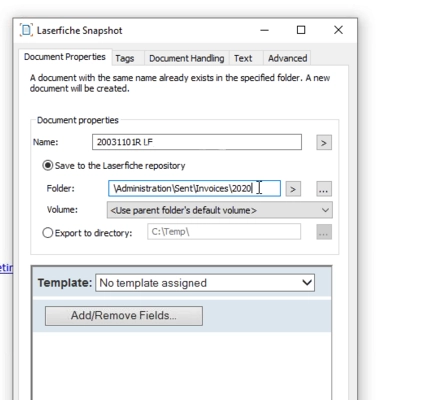Click the document already exists warning message

180,83
